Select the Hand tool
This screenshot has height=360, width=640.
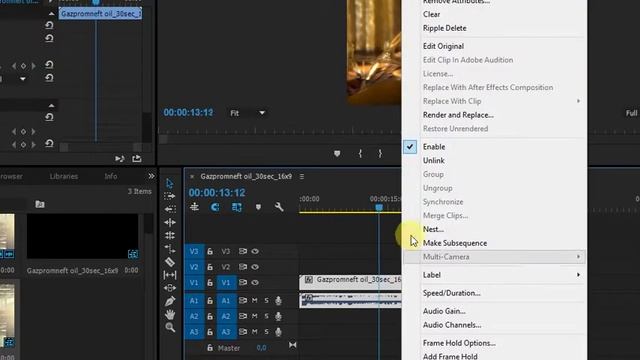[170, 314]
